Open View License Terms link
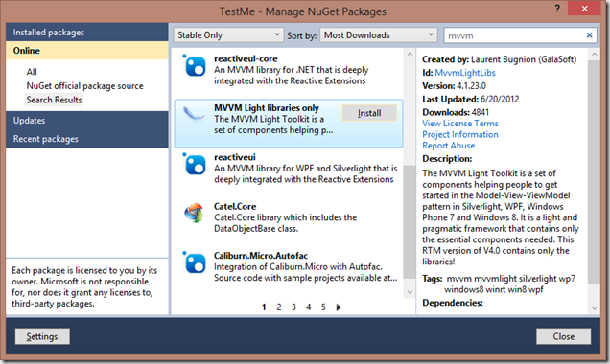 click(460, 124)
